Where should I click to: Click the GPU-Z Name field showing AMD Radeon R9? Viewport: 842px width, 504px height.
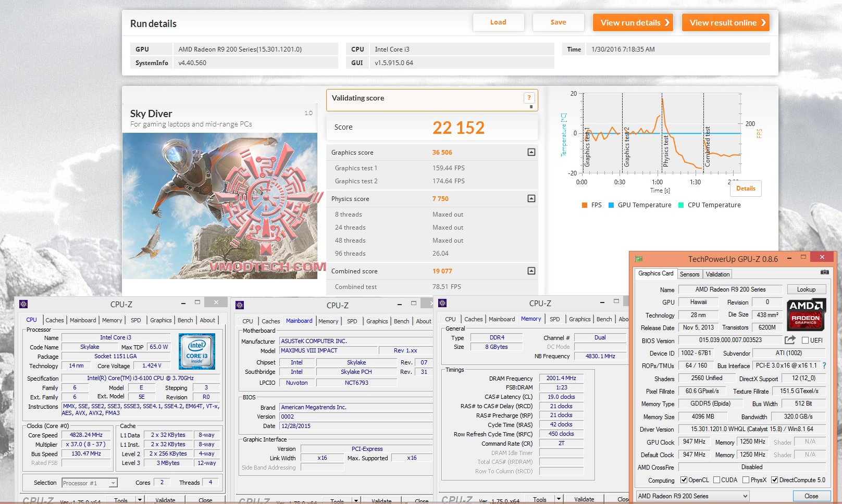click(x=730, y=289)
